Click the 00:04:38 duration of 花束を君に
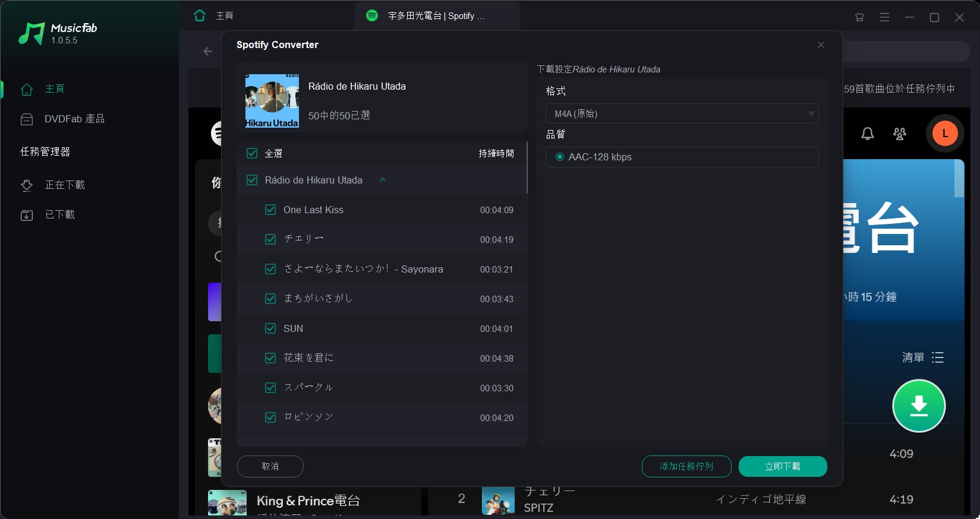Screen dimensions: 980x519 pyautogui.click(x=497, y=359)
